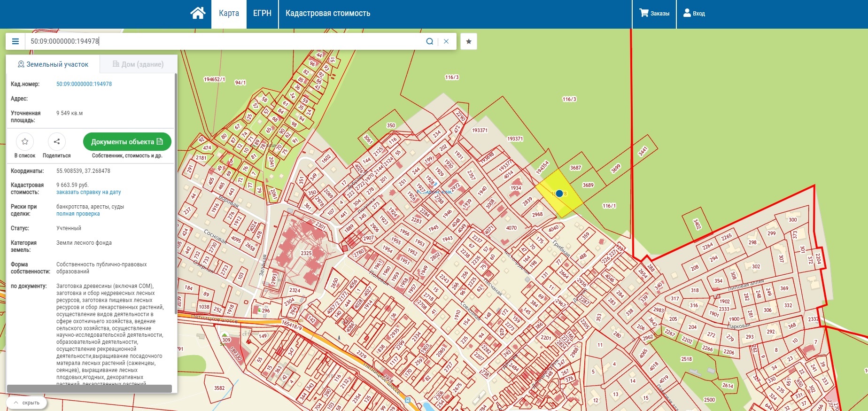Switch to the ЕГРН tab
The image size is (868, 411).
pos(262,13)
